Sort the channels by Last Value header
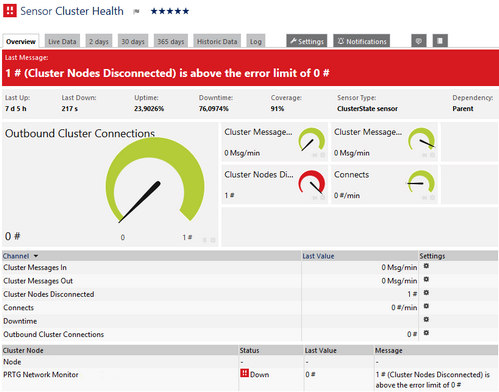This screenshot has height=392, width=499. point(318,256)
